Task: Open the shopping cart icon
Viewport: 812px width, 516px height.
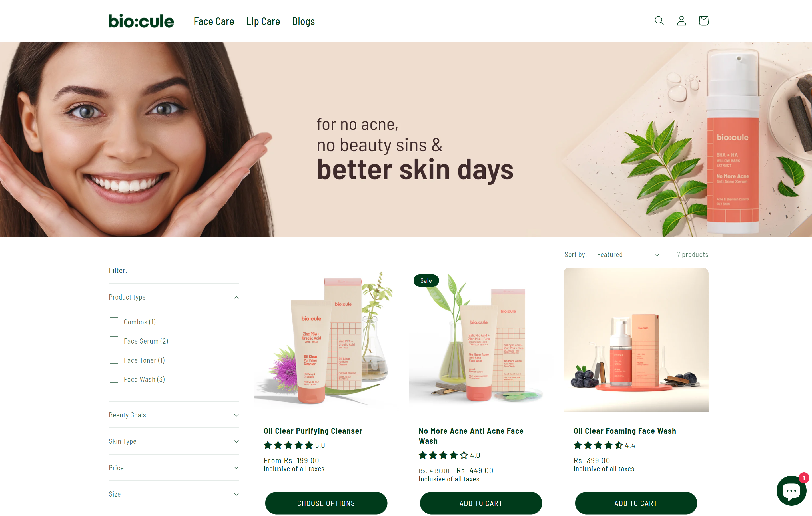Action: point(703,21)
